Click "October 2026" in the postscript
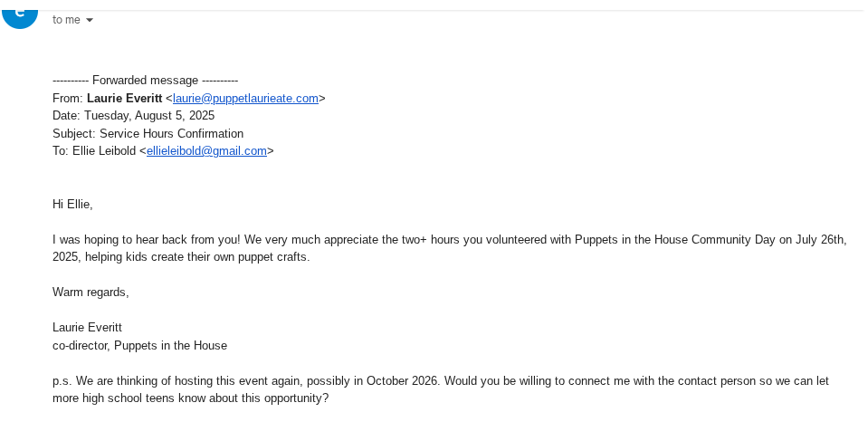This screenshot has height=422, width=868. (403, 381)
